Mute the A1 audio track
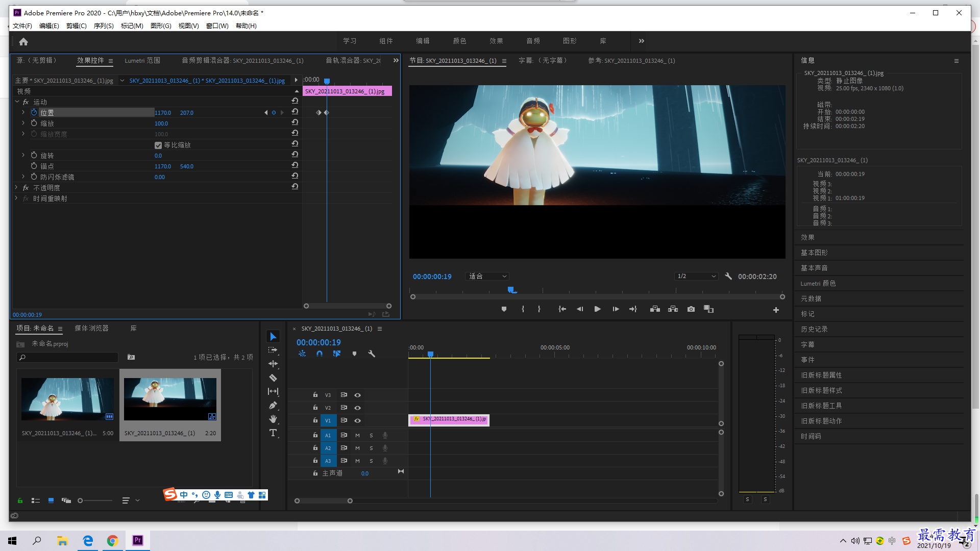 pyautogui.click(x=357, y=435)
